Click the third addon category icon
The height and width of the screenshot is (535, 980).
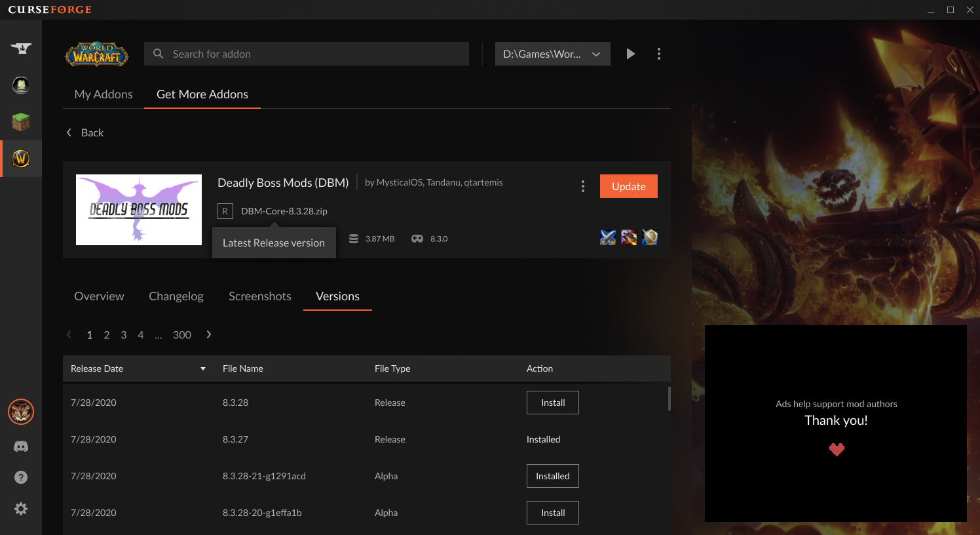[x=650, y=237]
